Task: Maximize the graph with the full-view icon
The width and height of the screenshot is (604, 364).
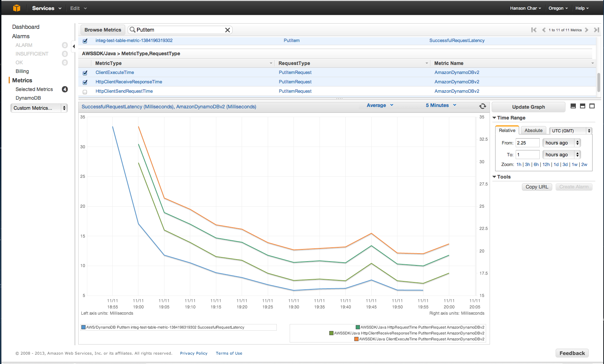Action: coord(592,106)
